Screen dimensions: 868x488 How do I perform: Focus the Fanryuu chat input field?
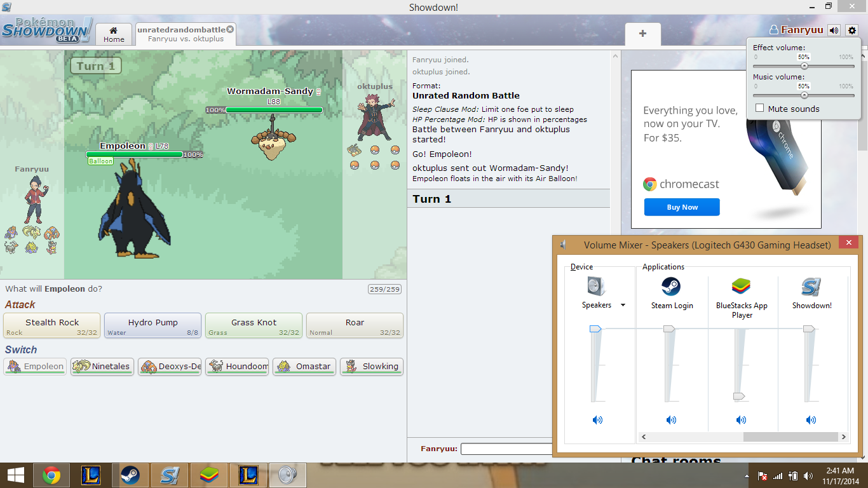point(506,449)
